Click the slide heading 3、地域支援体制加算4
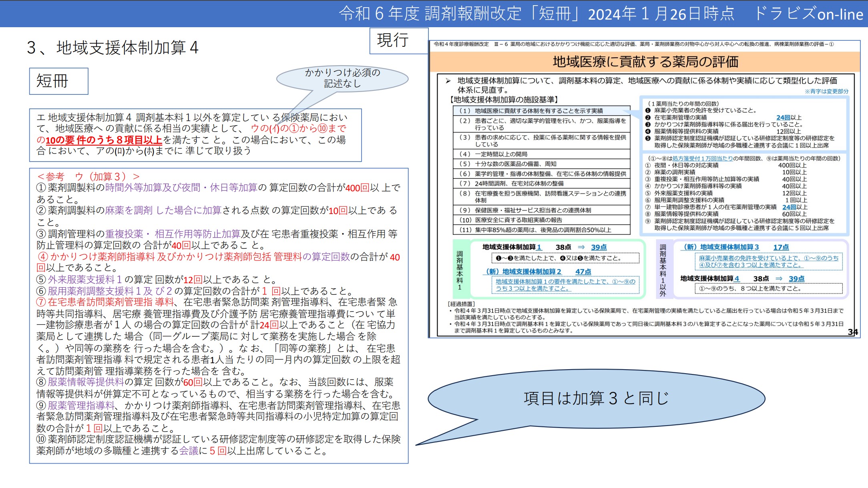Viewport: 868px width, 488px height. [113, 48]
